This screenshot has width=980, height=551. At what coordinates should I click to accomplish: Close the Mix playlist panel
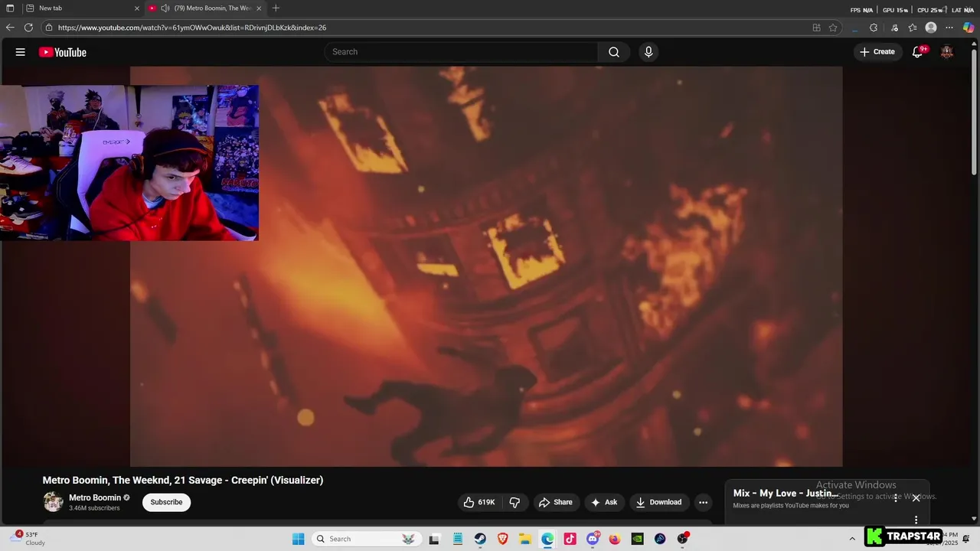(x=916, y=498)
